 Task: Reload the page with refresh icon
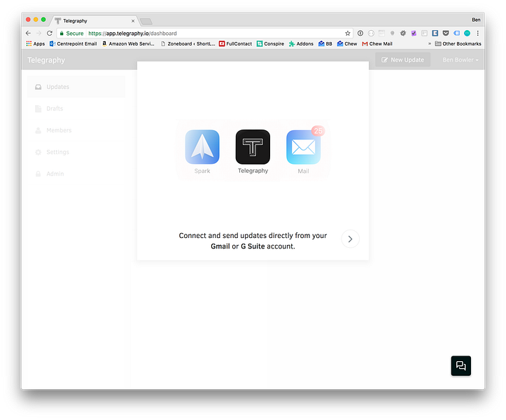[x=50, y=34]
